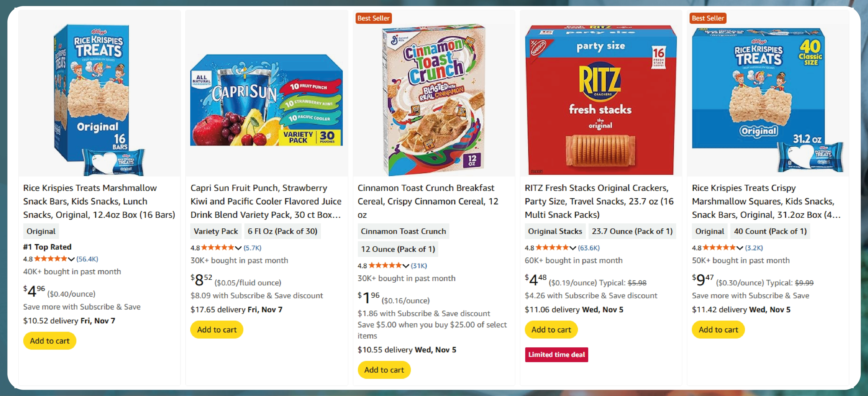Open RITZ Fresh Stacks Original Crackers title
This screenshot has width=868, height=396.
click(x=599, y=201)
